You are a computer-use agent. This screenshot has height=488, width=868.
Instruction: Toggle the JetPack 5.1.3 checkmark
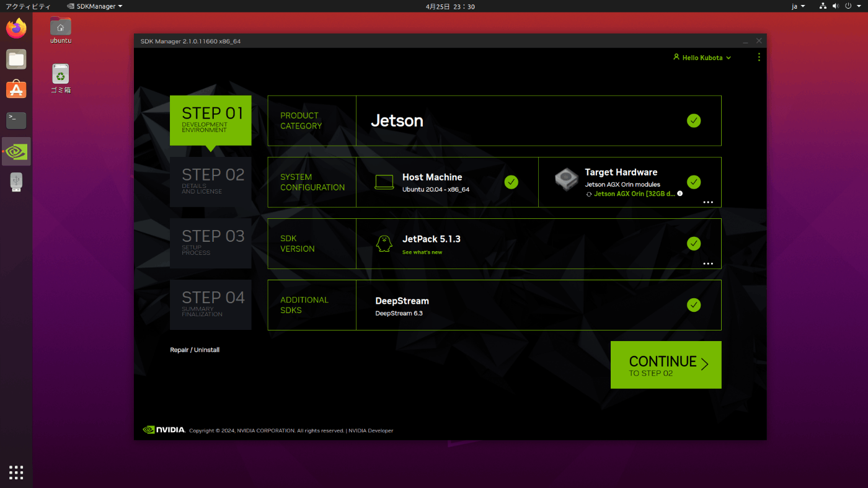(x=694, y=244)
